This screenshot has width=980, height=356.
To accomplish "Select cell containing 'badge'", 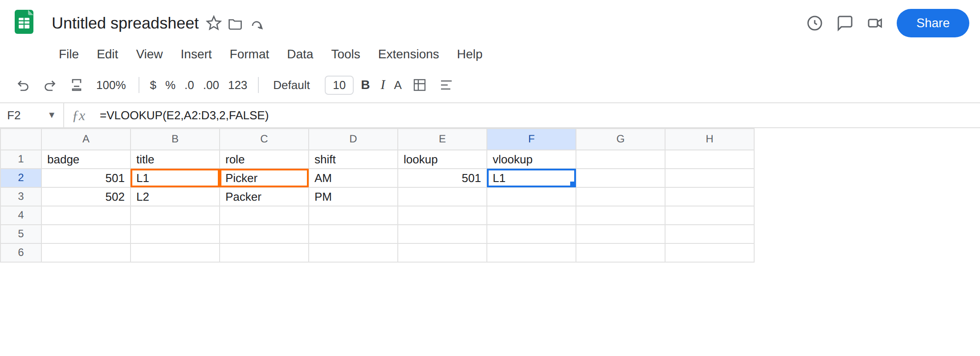I will pyautogui.click(x=86, y=159).
